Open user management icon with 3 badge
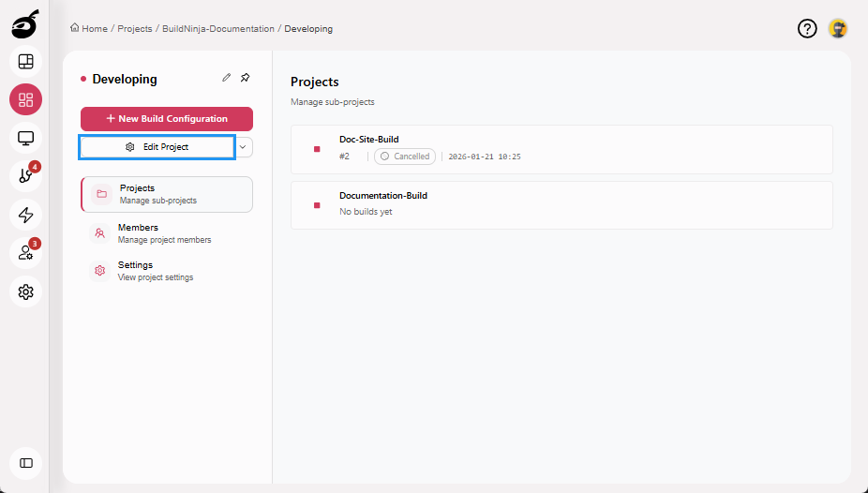This screenshot has width=868, height=493. click(25, 253)
